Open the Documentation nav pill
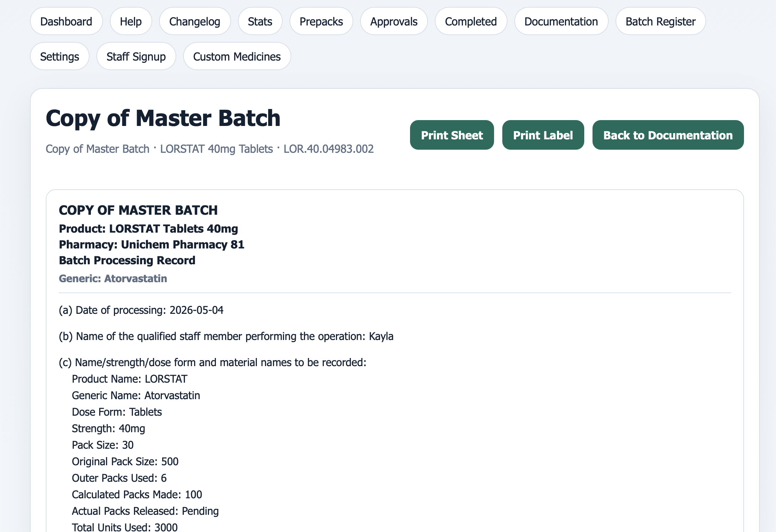The image size is (776, 532). [x=561, y=21]
